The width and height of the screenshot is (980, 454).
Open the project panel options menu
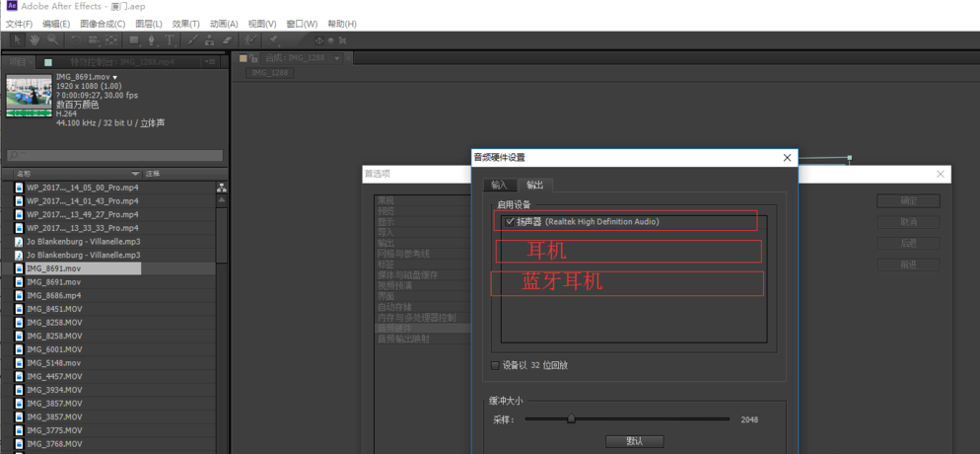(209, 61)
